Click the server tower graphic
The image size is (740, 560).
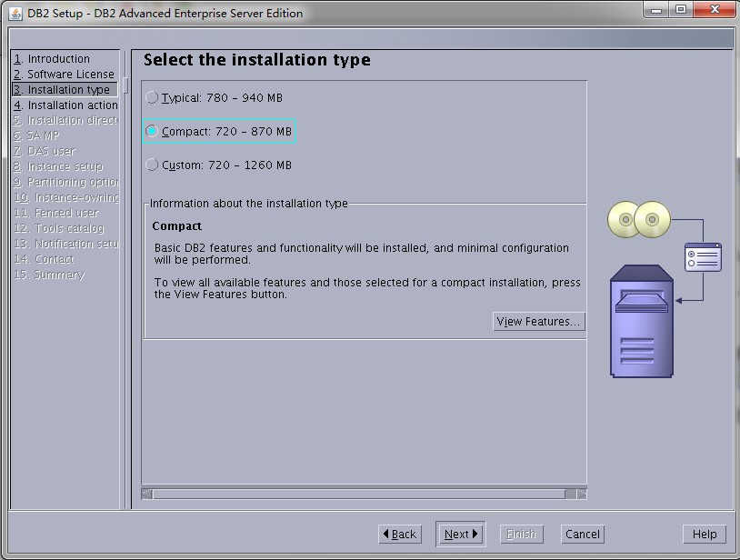pyautogui.click(x=642, y=321)
